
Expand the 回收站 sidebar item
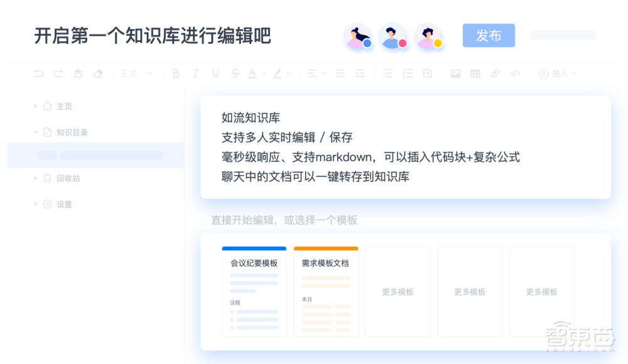tap(36, 178)
